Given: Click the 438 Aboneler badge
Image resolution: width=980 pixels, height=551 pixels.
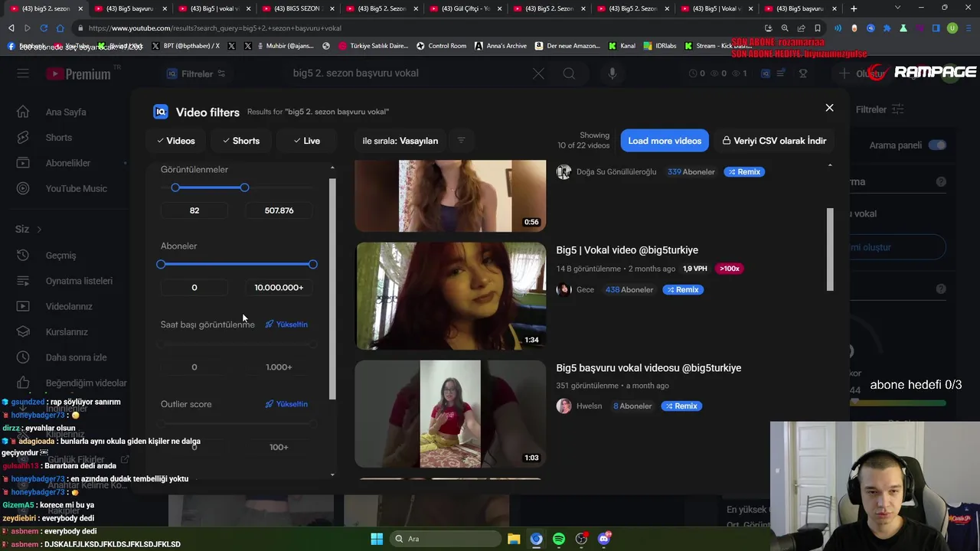Looking at the screenshot, I should 629,289.
